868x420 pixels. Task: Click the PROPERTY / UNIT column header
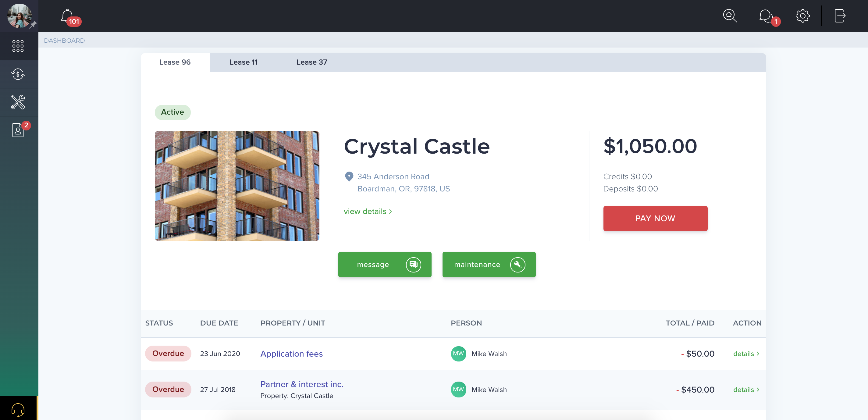[293, 323]
